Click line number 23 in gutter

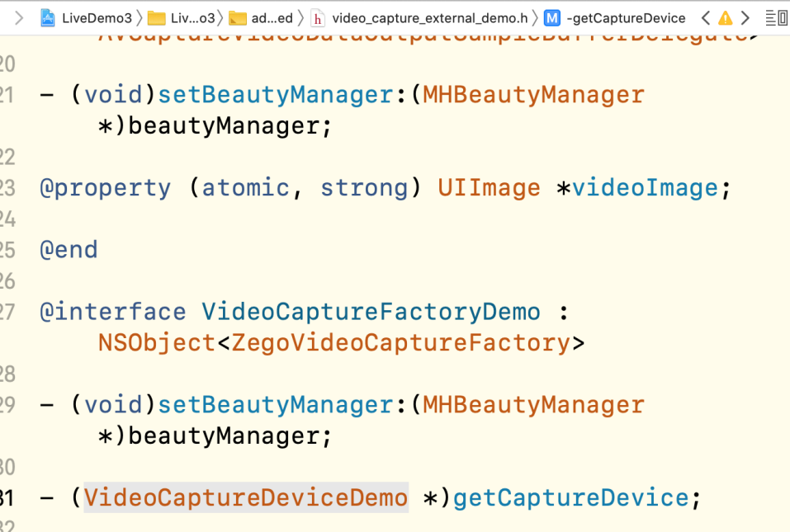(x=7, y=188)
